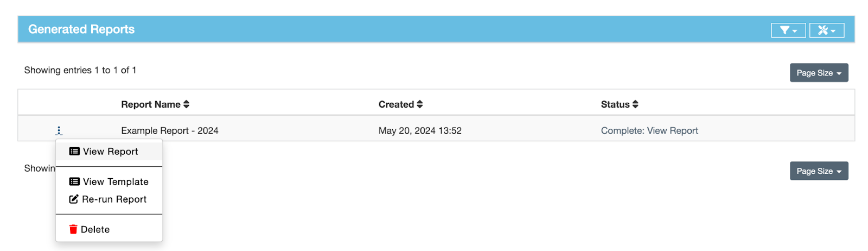Open the filter funnel dropdown
The width and height of the screenshot is (868, 251).
coord(788,30)
